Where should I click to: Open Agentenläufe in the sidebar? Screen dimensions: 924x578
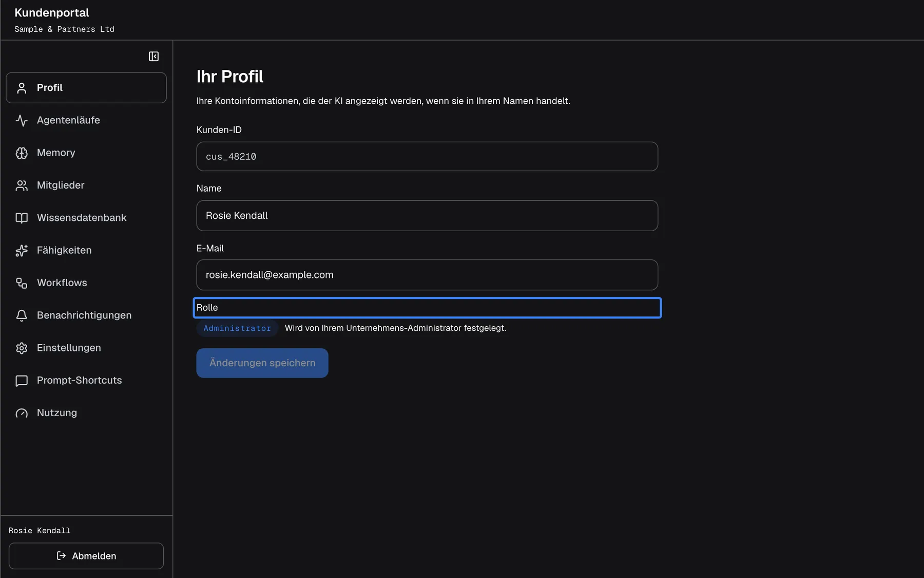(86, 120)
